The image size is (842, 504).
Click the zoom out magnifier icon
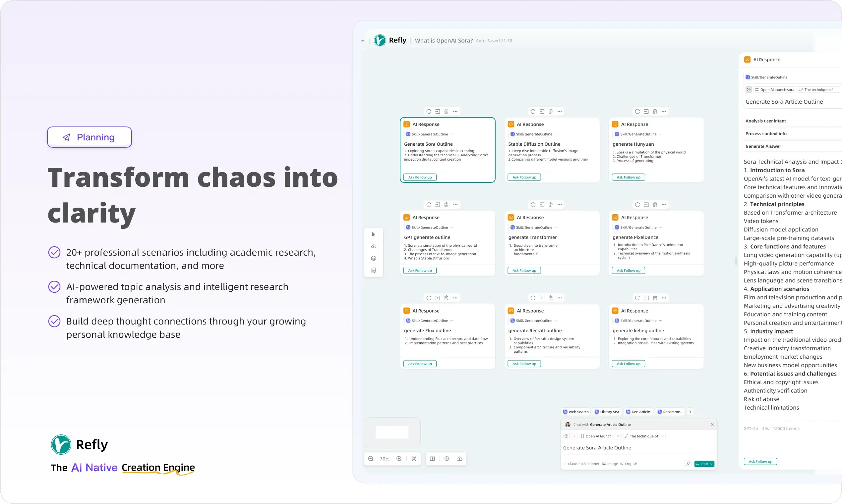[x=371, y=459]
